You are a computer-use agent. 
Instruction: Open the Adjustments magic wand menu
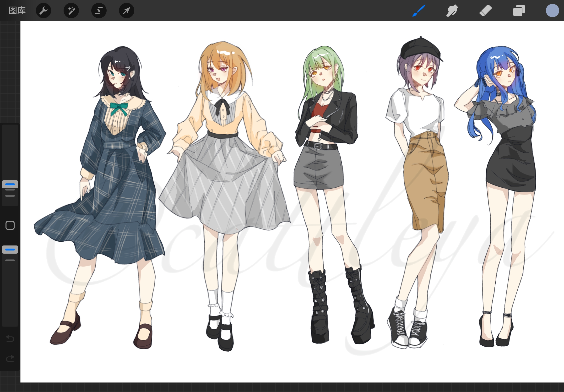tap(71, 11)
